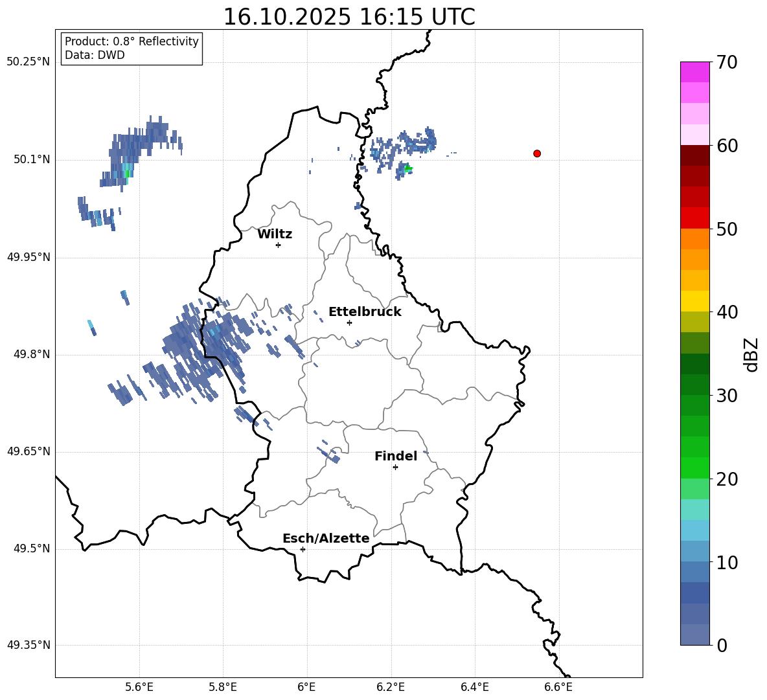Click the 10 colorbar tick label
767x700 pixels.
pyautogui.click(x=727, y=562)
